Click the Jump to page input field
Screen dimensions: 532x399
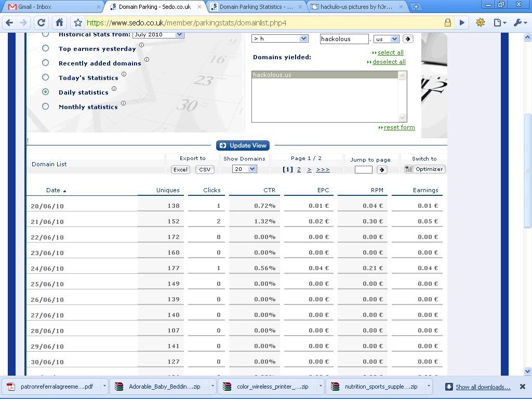coord(363,169)
